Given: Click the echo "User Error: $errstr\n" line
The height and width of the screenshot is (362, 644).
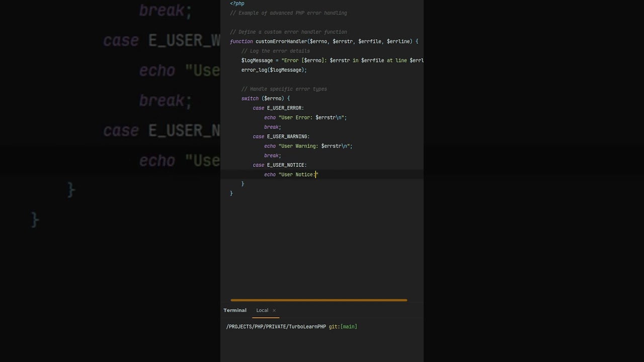Looking at the screenshot, I should point(305,118).
